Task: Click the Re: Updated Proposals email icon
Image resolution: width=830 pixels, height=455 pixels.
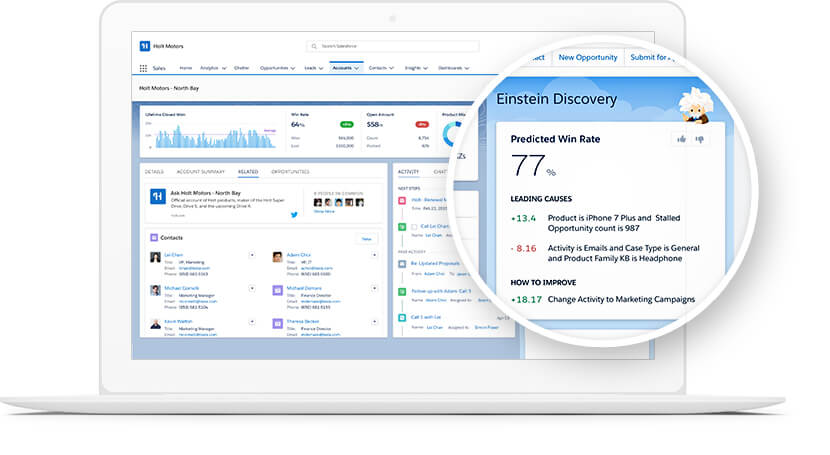Action: pyautogui.click(x=402, y=263)
